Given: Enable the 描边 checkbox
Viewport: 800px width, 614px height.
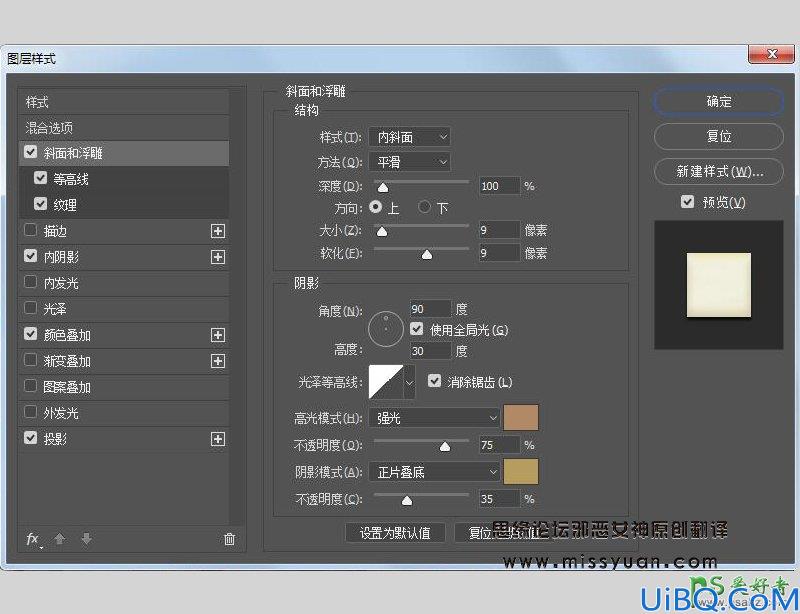Looking at the screenshot, I should pyautogui.click(x=31, y=230).
